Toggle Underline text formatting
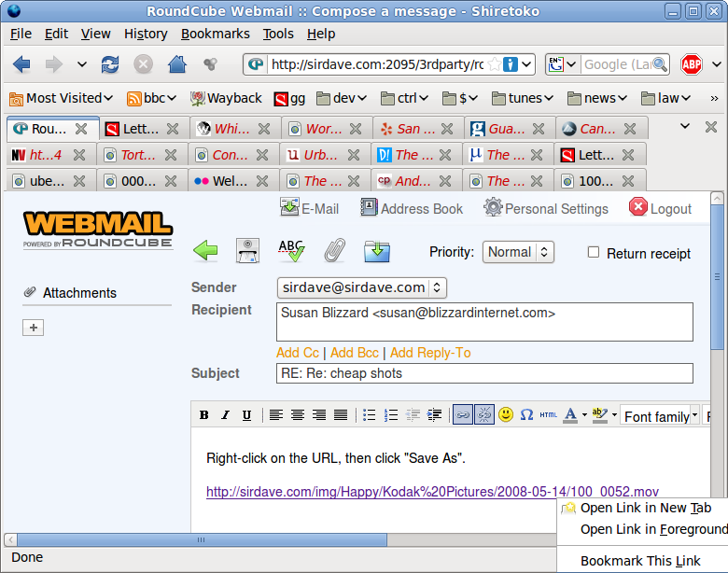This screenshot has height=573, width=728. coord(246,415)
